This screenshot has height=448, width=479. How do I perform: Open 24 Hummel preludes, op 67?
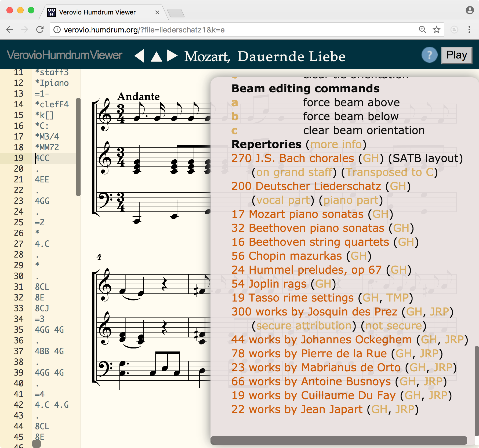coord(306,270)
